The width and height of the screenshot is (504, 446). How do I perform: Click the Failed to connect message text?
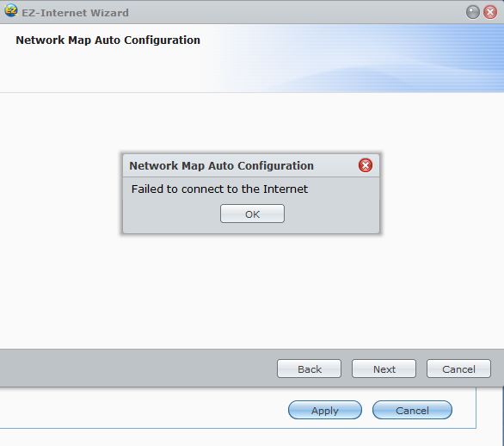pos(219,189)
